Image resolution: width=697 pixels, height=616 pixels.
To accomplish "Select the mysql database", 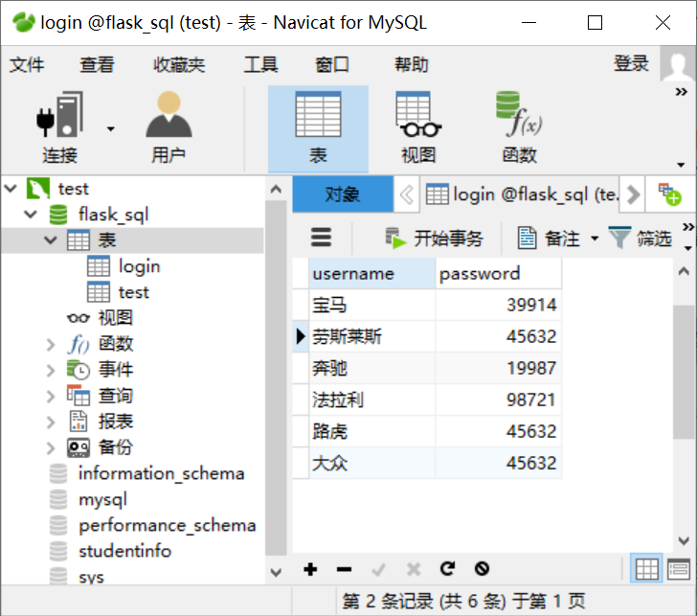I will point(102,499).
